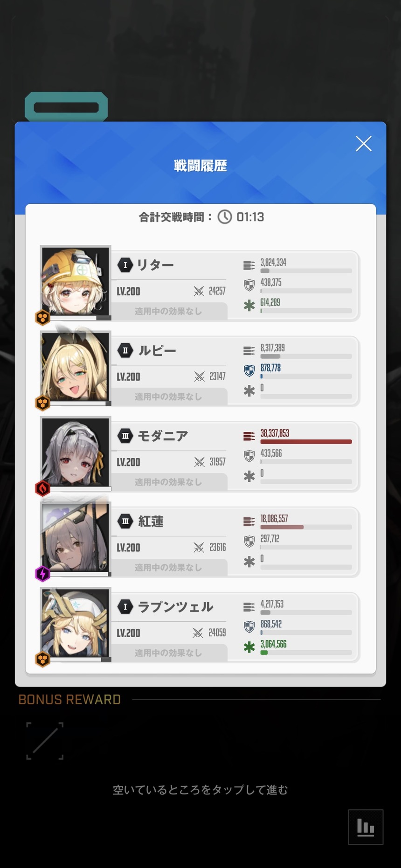401x868 pixels.
Task: Click モダニア's red damage bar
Action: click(x=306, y=442)
